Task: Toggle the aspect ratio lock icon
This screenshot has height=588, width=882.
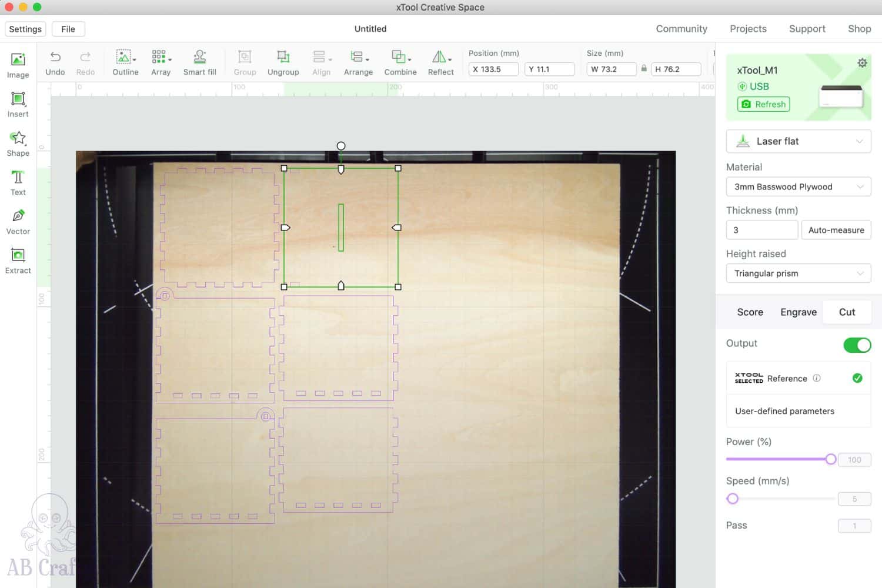Action: [644, 69]
